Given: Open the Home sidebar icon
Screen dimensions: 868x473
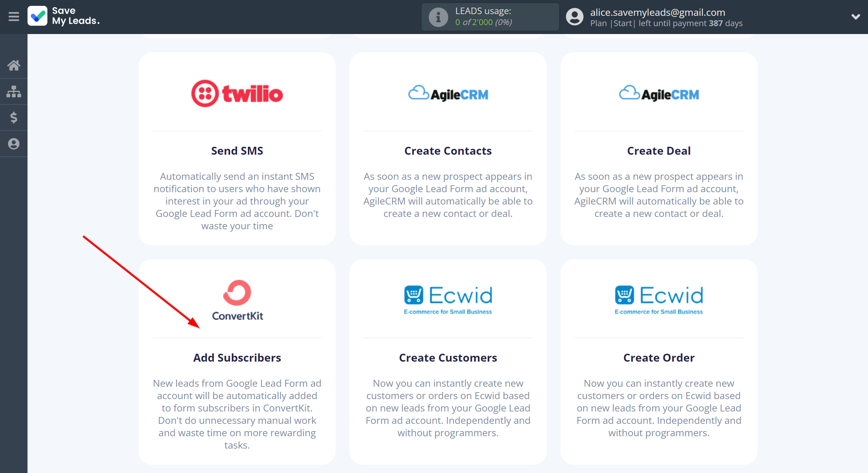Looking at the screenshot, I should pos(14,65).
